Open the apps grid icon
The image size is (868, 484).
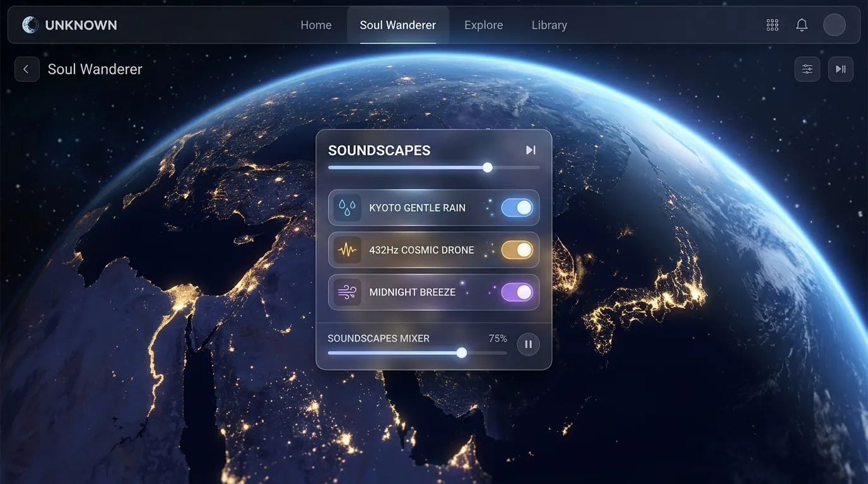pyautogui.click(x=772, y=25)
